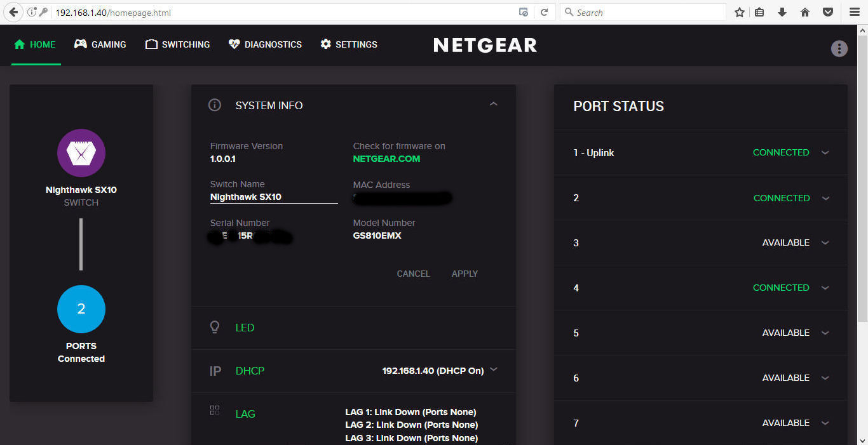The image size is (868, 445).
Task: Open the browser hamburger menu
Action: (x=855, y=12)
